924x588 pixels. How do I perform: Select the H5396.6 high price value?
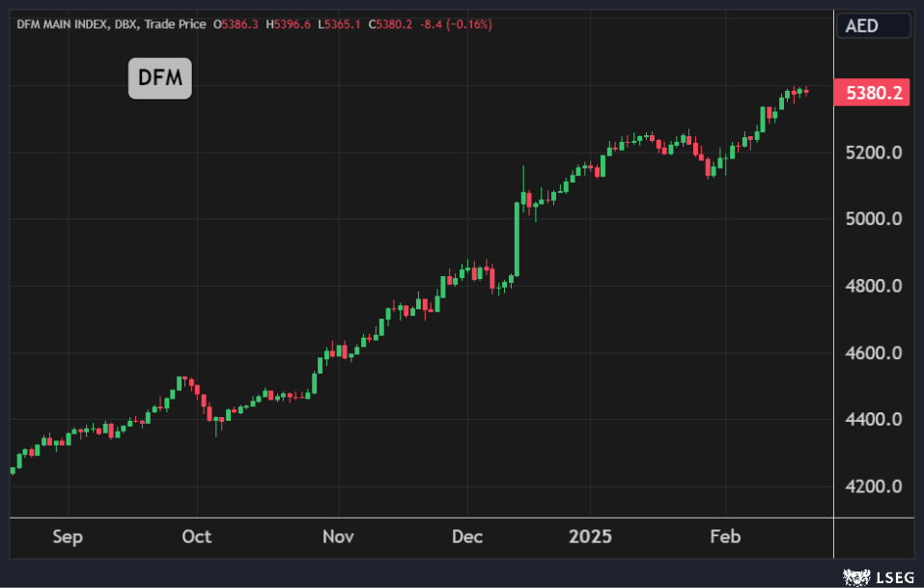pos(292,24)
